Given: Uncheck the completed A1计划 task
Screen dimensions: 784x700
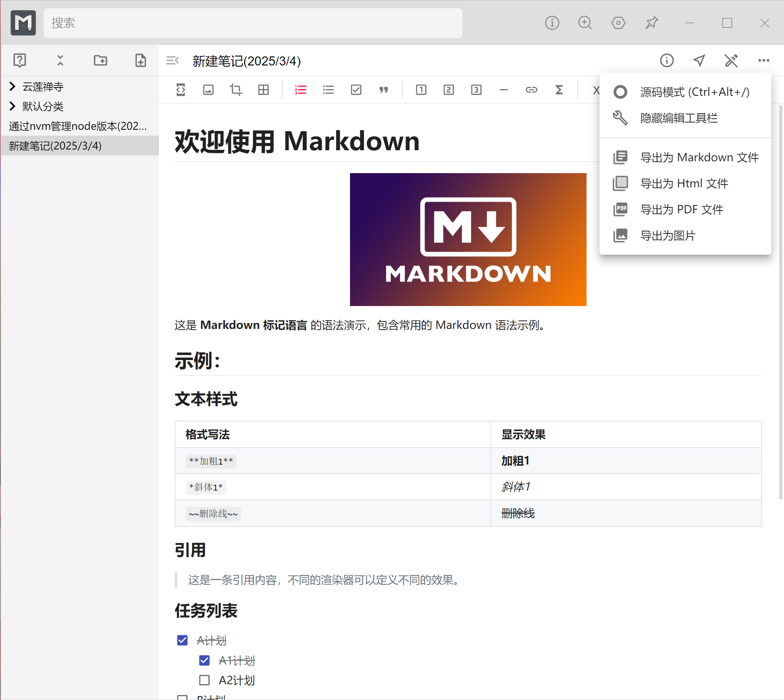Looking at the screenshot, I should [x=204, y=660].
